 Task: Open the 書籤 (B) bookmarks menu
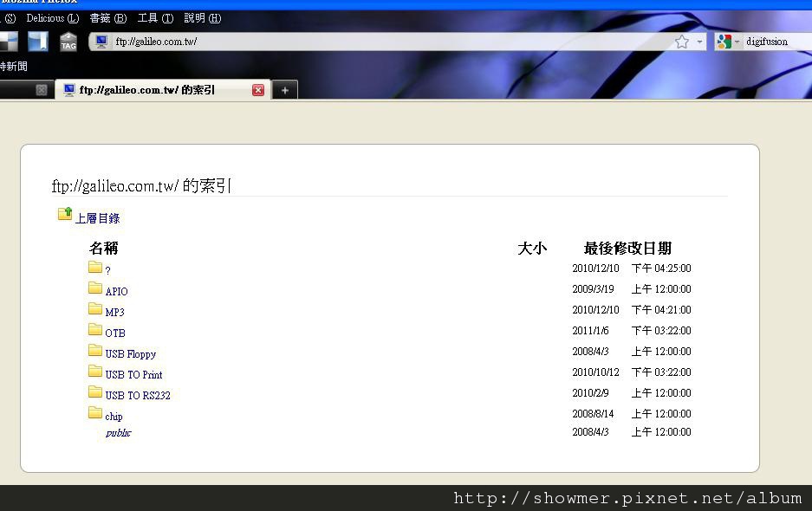[107, 18]
